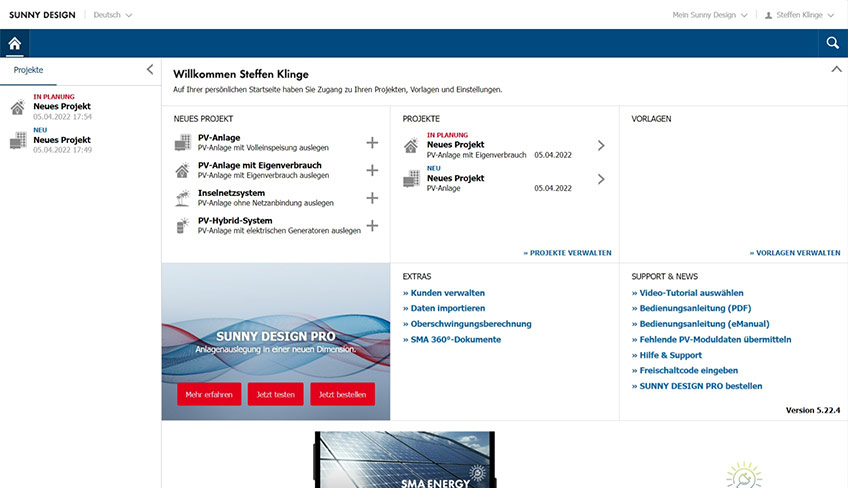This screenshot has width=848, height=488.
Task: Click the PV-Hybrid-System generator icon
Action: pos(183,226)
